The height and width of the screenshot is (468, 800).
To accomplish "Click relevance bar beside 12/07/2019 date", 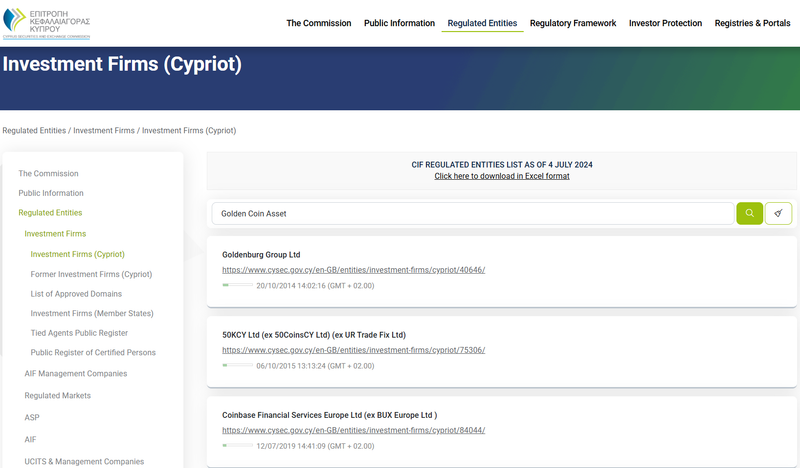I will 237,445.
